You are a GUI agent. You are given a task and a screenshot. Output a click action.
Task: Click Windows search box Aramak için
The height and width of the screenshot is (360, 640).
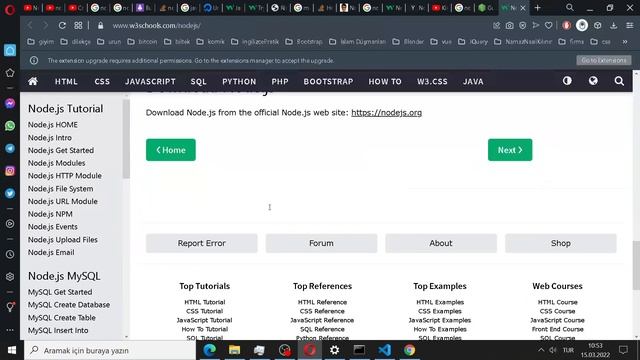click(110, 350)
